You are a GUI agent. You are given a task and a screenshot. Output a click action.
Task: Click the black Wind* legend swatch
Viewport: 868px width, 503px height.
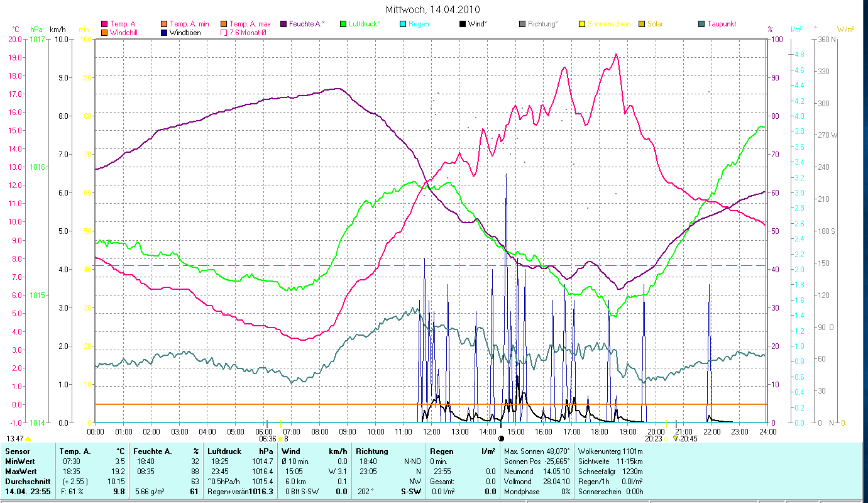[x=463, y=24]
